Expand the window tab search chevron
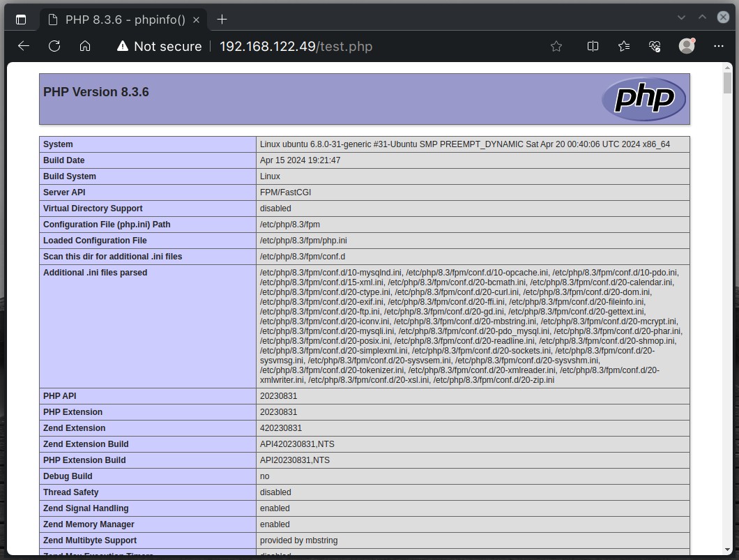 pos(681,17)
